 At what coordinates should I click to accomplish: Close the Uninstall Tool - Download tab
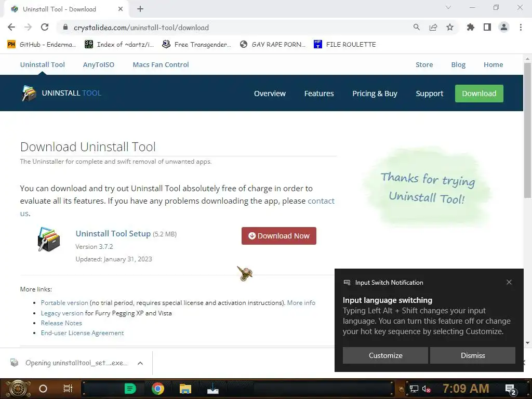tap(121, 9)
